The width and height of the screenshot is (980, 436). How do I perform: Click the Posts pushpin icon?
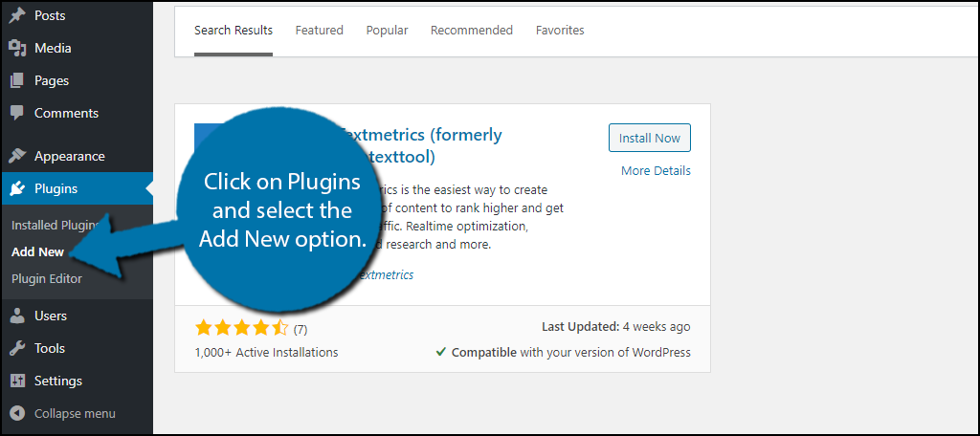[x=17, y=15]
